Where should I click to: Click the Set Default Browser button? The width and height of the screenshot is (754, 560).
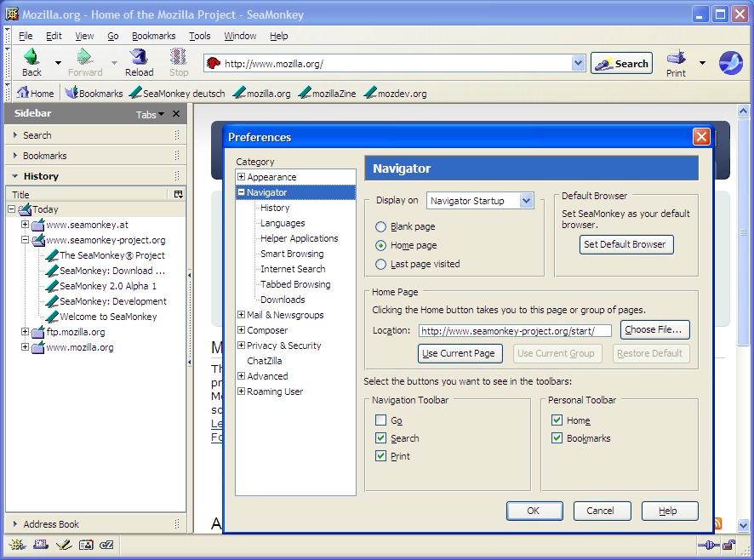pyautogui.click(x=625, y=244)
